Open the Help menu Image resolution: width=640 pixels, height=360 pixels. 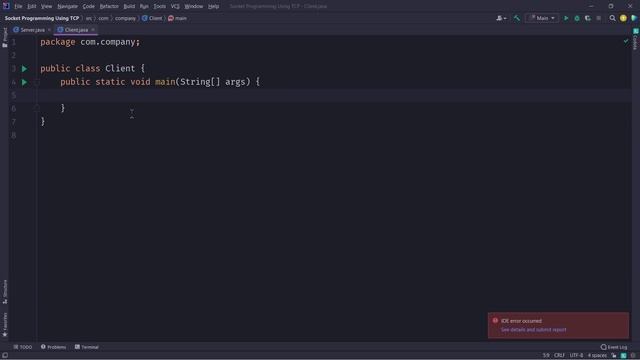pyautogui.click(x=213, y=7)
